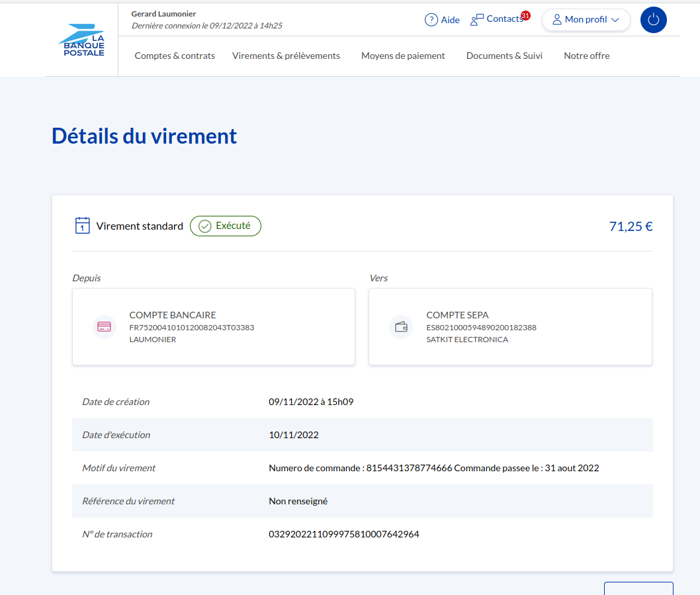Open Comptes & contrats menu
Image resolution: width=700 pixels, height=595 pixels.
(x=175, y=56)
